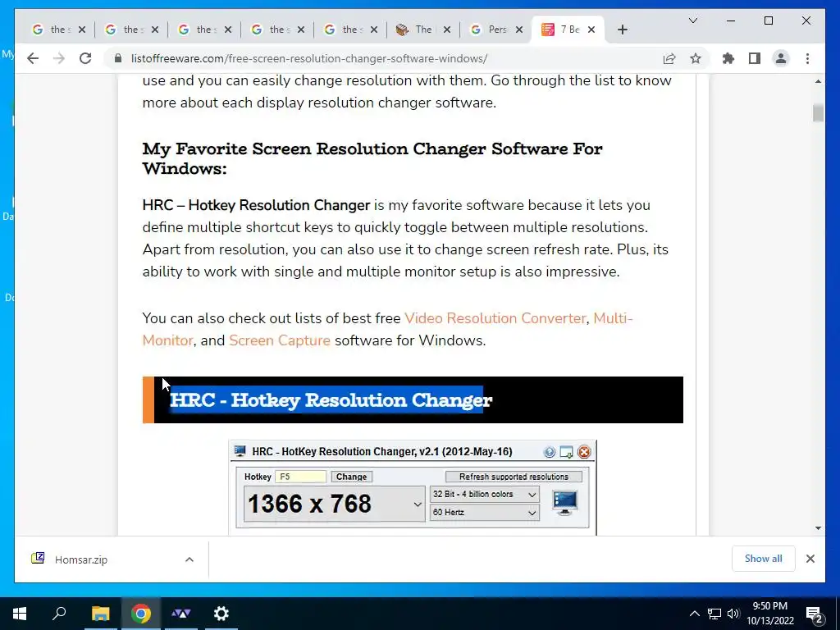Expand Homsar.zip download options chevron
This screenshot has height=630, width=840.
[x=189, y=559]
